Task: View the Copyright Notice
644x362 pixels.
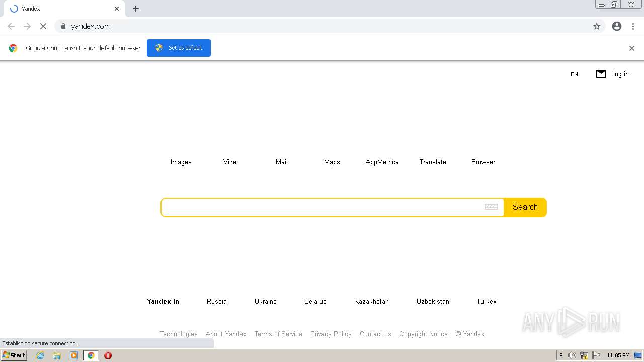Action: point(424,334)
